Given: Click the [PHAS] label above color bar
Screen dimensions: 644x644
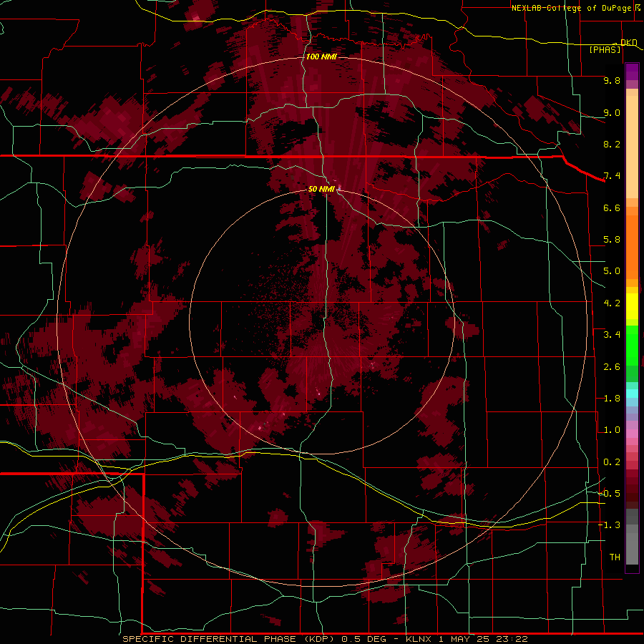Looking at the screenshot, I should 605,49.
